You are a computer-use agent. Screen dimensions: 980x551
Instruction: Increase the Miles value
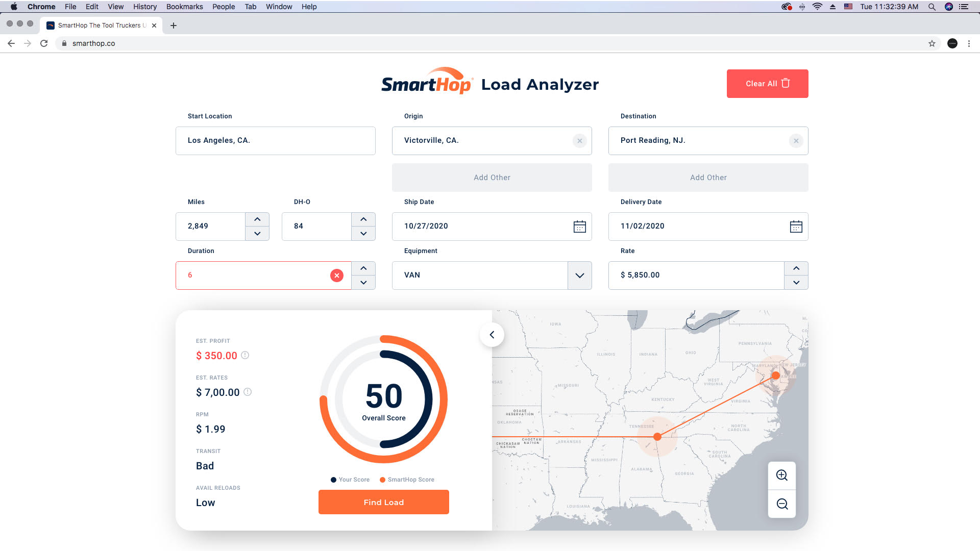pos(257,219)
